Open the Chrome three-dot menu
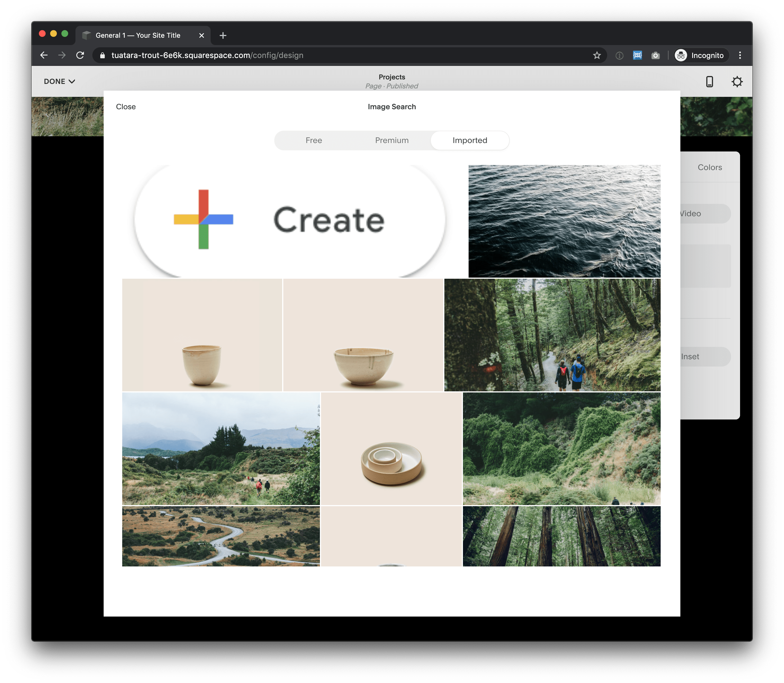The height and width of the screenshot is (683, 784). [740, 55]
